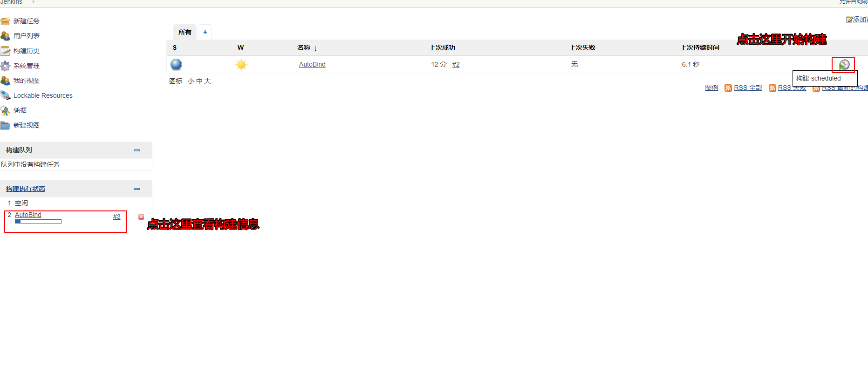Click the 我的视图 user icon
Image resolution: width=868 pixels, height=386 pixels.
5,81
